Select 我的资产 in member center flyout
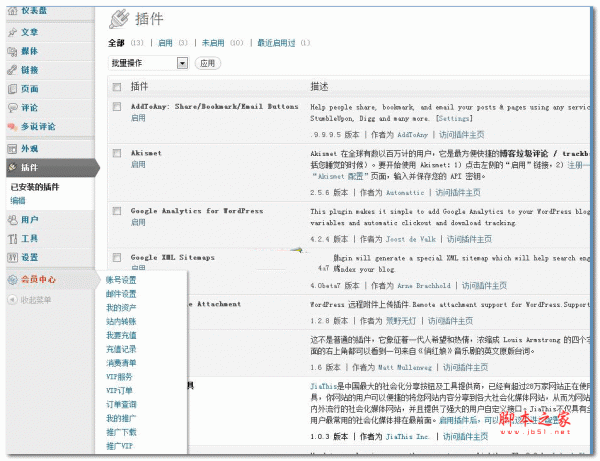Viewport: 600px width, 461px height. [x=121, y=308]
